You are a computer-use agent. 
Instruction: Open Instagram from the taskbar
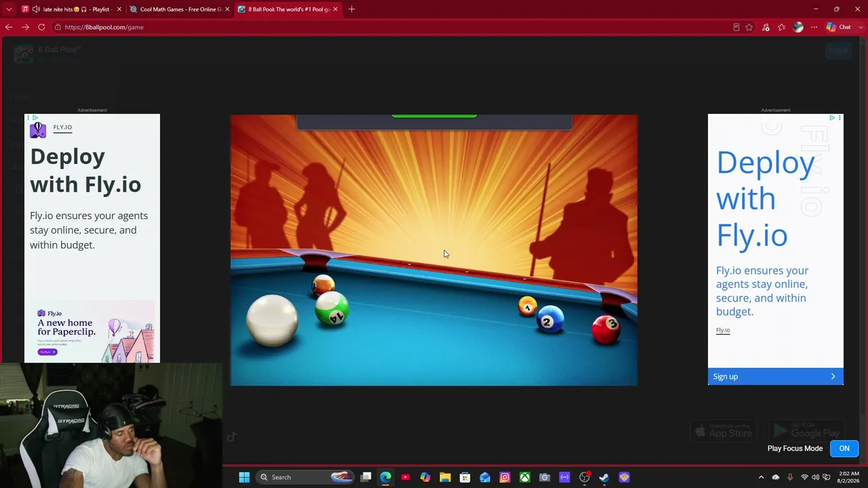tap(505, 477)
